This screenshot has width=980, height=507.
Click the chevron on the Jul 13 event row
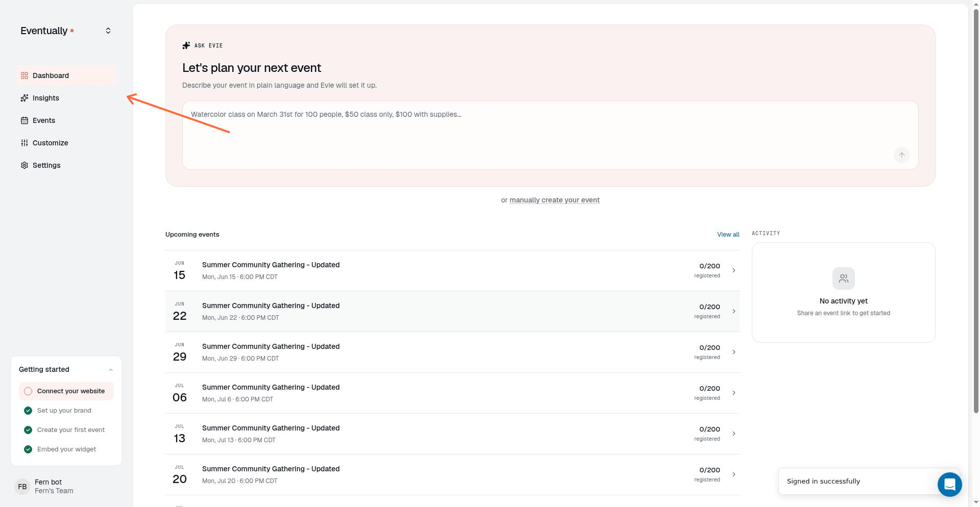point(734,434)
